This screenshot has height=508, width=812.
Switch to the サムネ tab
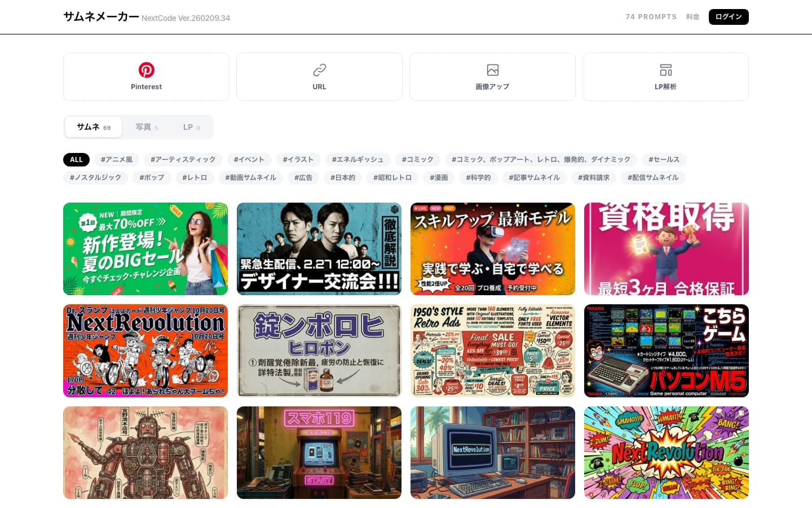click(94, 127)
